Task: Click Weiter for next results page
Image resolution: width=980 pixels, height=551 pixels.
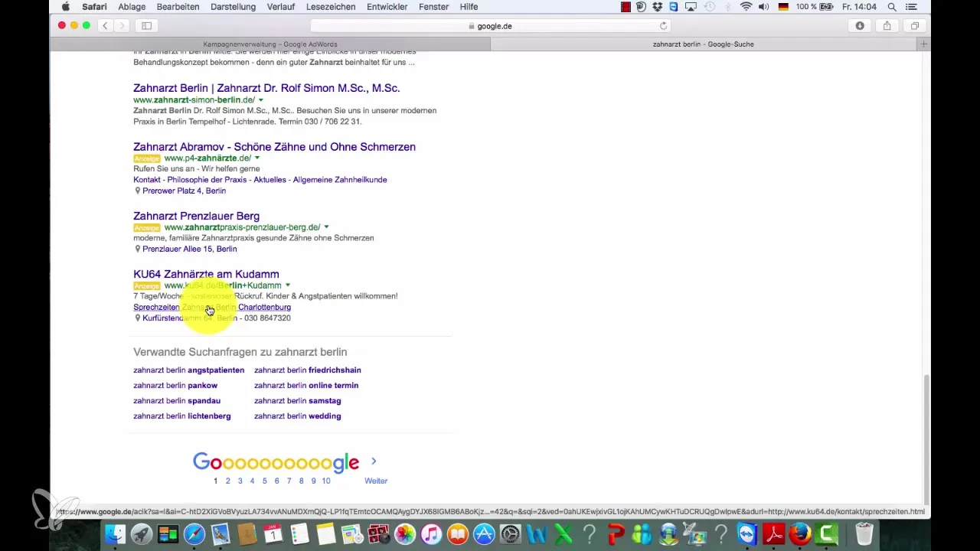Action: [376, 481]
